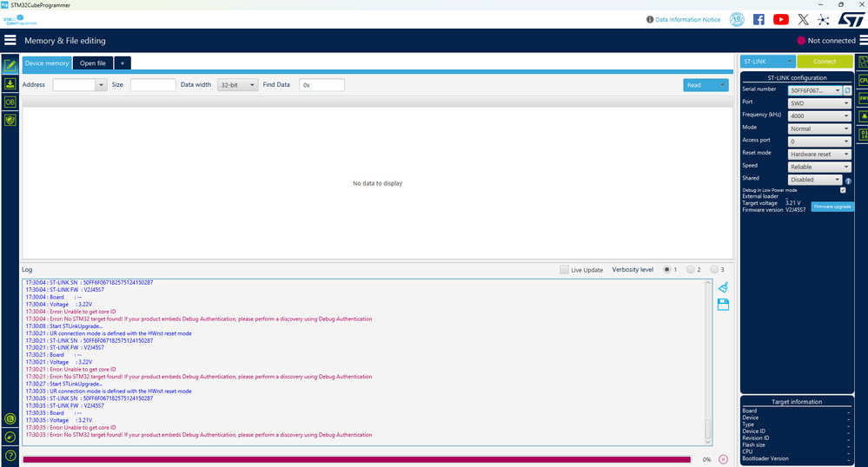Viewport: 868px width, 467px height.
Task: Expand the Read button dropdown arrow
Action: click(x=722, y=85)
